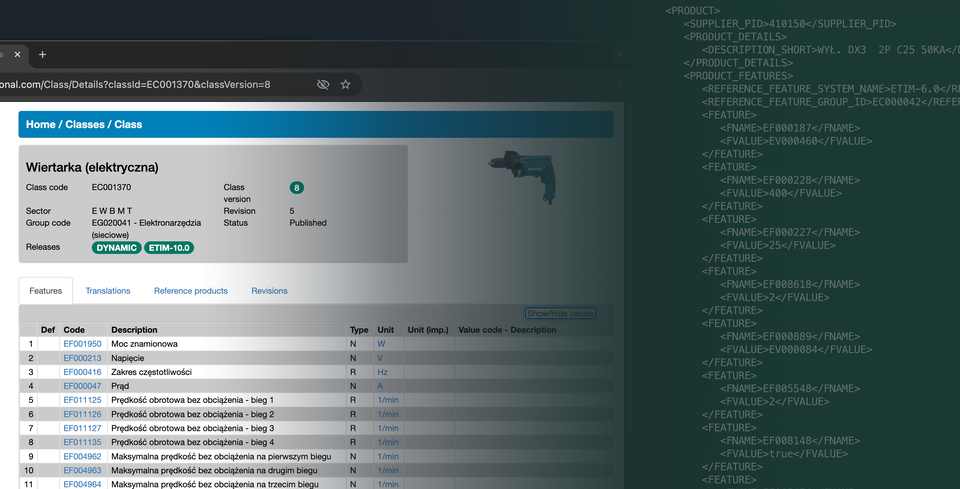Click the drill product image
The image size is (960, 489).
tap(522, 176)
